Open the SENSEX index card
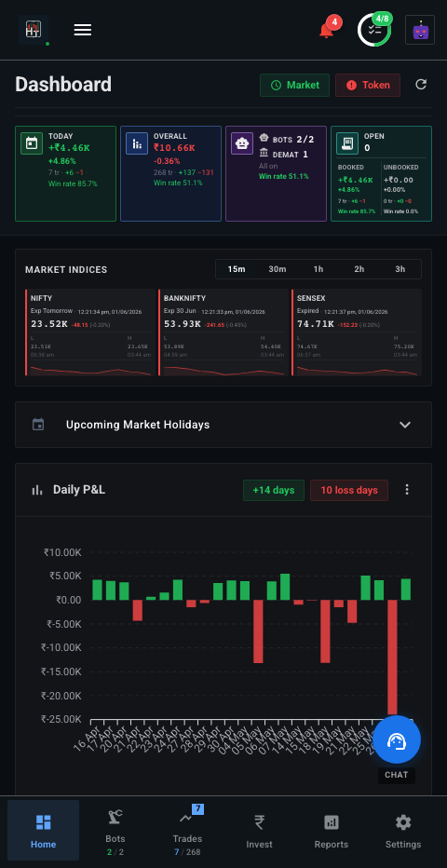447x868 pixels. [357, 332]
